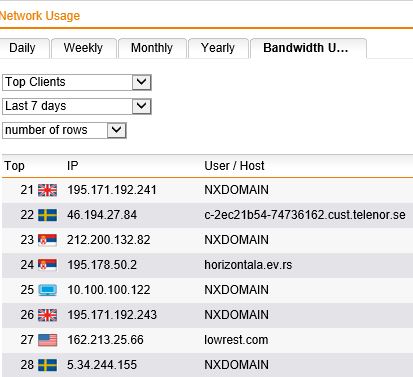The image size is (413, 377).
Task: Select IP 46.194.27.84
Action: (x=102, y=215)
